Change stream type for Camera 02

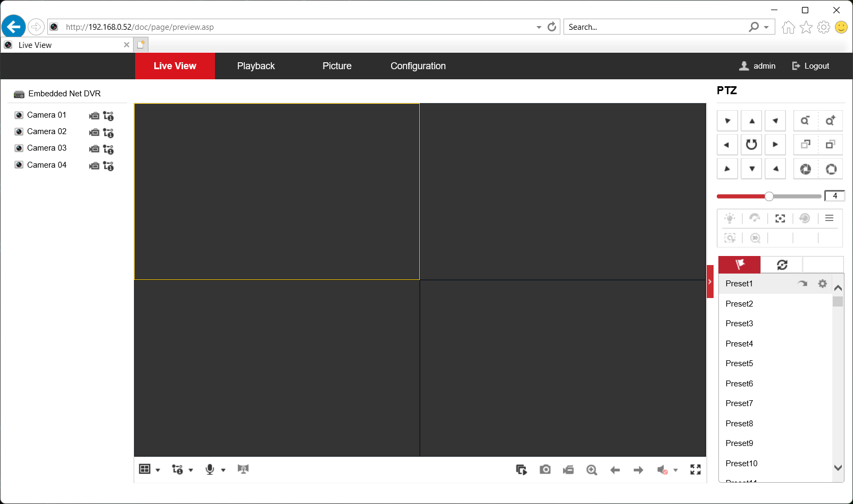coord(109,133)
